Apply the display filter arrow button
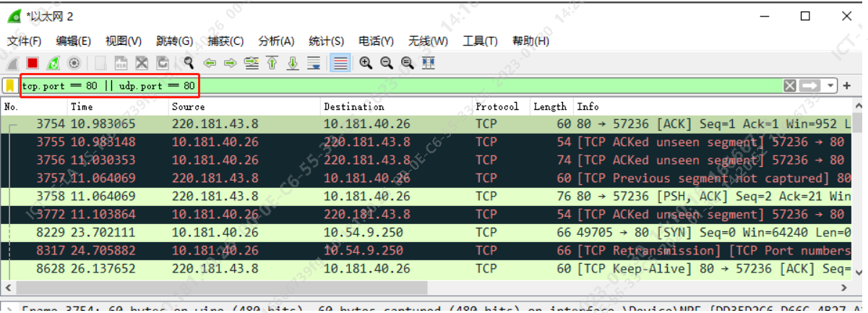Viewport: 868px width, 313px height. click(x=810, y=86)
